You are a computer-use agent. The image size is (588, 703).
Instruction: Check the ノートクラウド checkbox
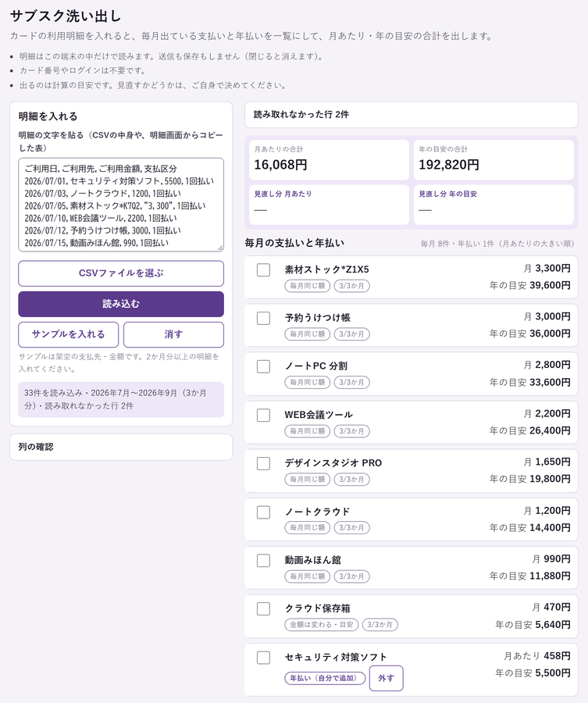click(x=263, y=512)
